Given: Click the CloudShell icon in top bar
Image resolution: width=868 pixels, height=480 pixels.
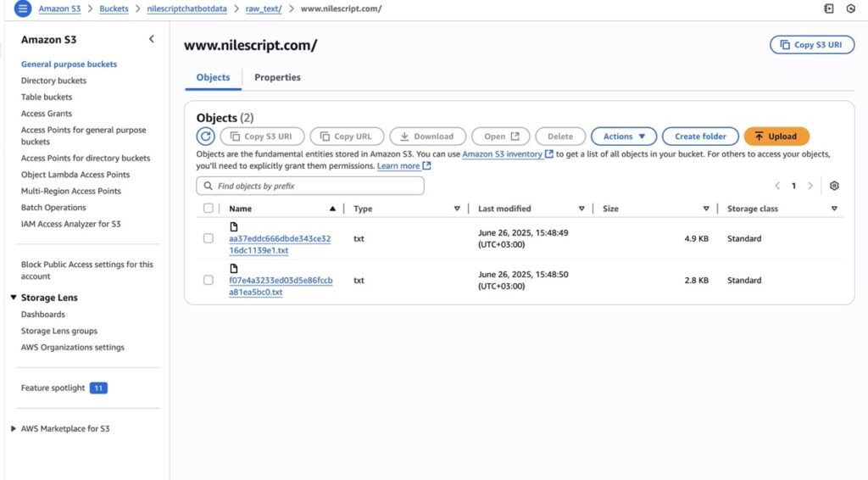Looking at the screenshot, I should pyautogui.click(x=828, y=8).
